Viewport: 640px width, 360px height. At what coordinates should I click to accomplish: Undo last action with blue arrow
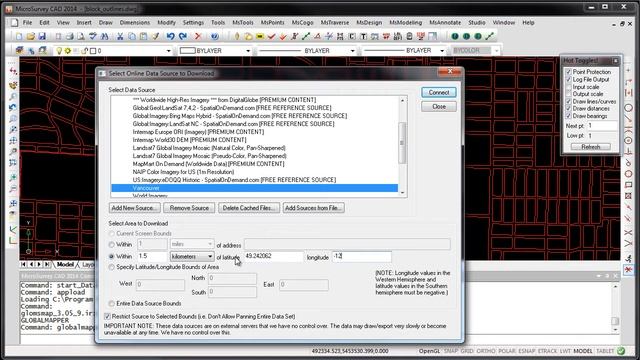pyautogui.click(x=171, y=36)
